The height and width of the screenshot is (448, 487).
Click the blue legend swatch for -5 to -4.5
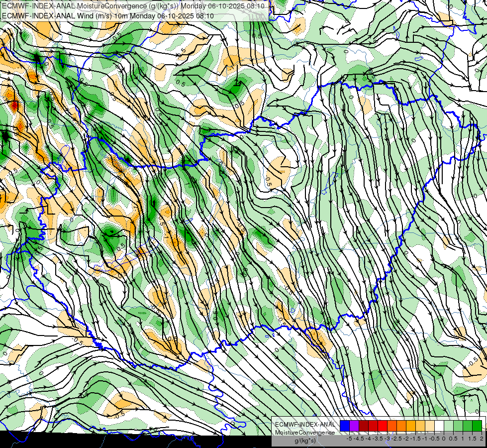pyautogui.click(x=345, y=426)
